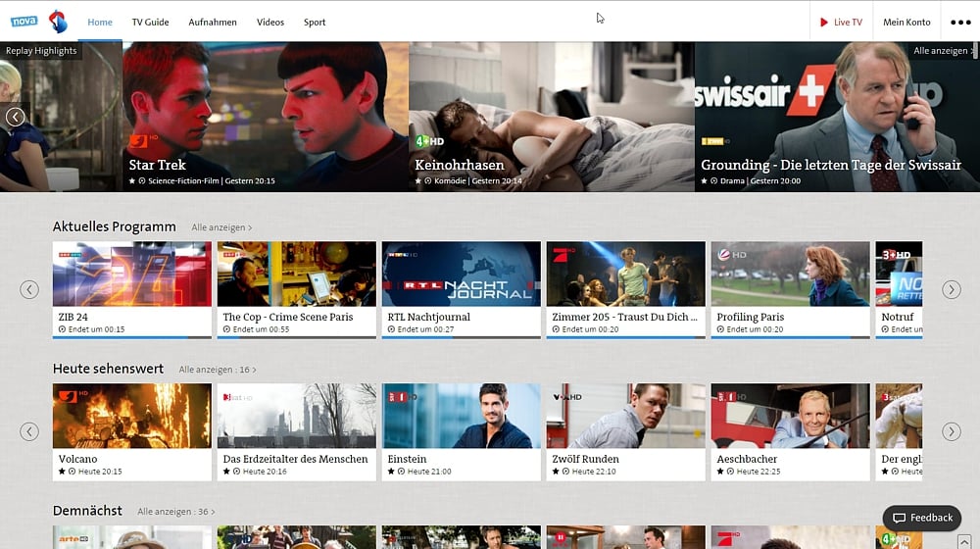Screen dimensions: 980x549
Task: Open Volcano movie thumbnail
Action: tap(132, 416)
